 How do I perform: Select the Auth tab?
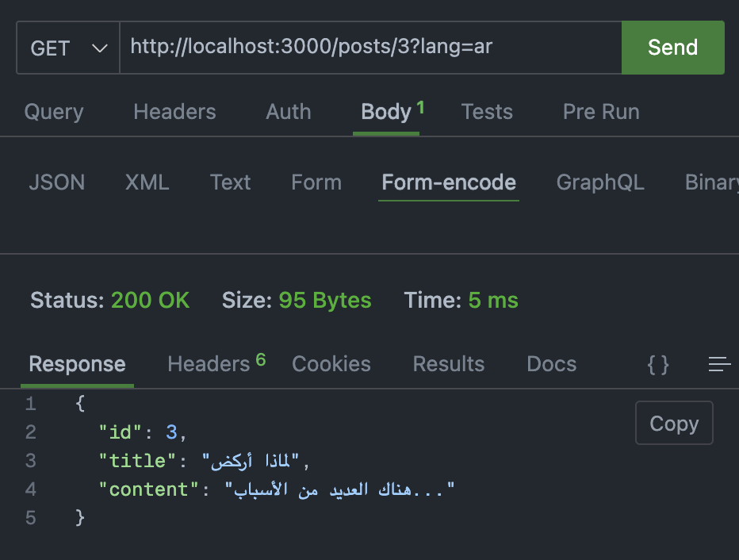(288, 112)
